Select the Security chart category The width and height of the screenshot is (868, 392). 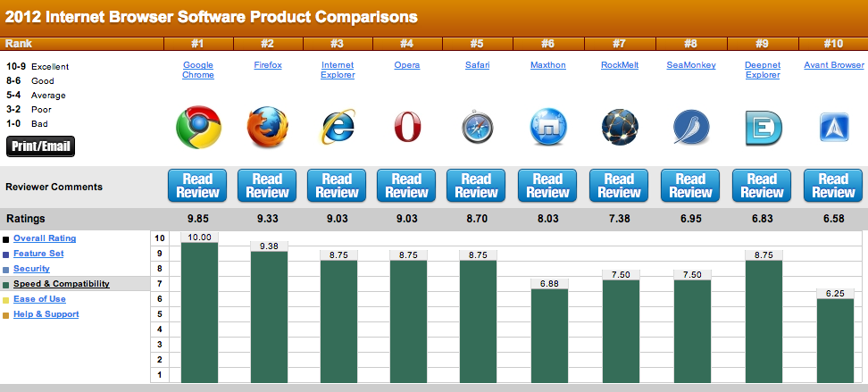pos(31,269)
